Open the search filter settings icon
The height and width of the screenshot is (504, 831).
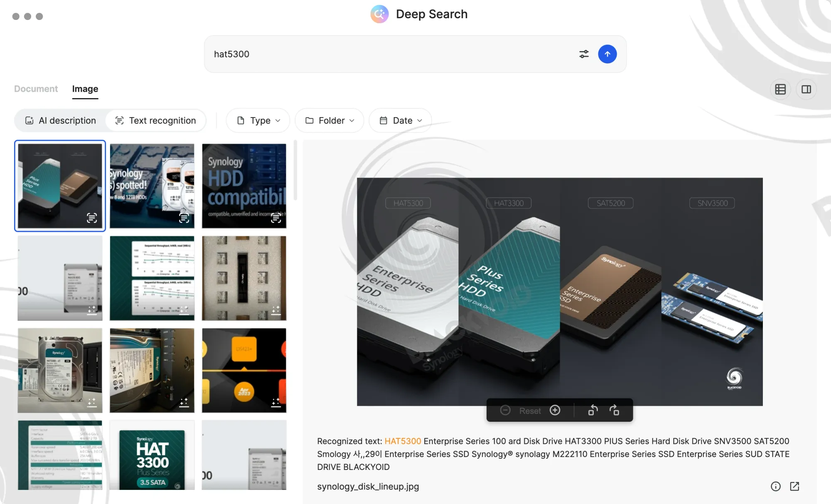point(584,54)
